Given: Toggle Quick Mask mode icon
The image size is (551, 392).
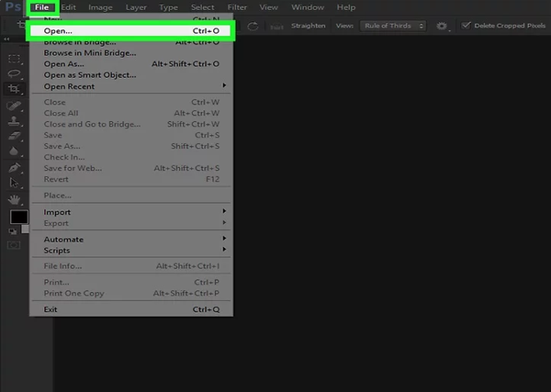Looking at the screenshot, I should 14,245.
